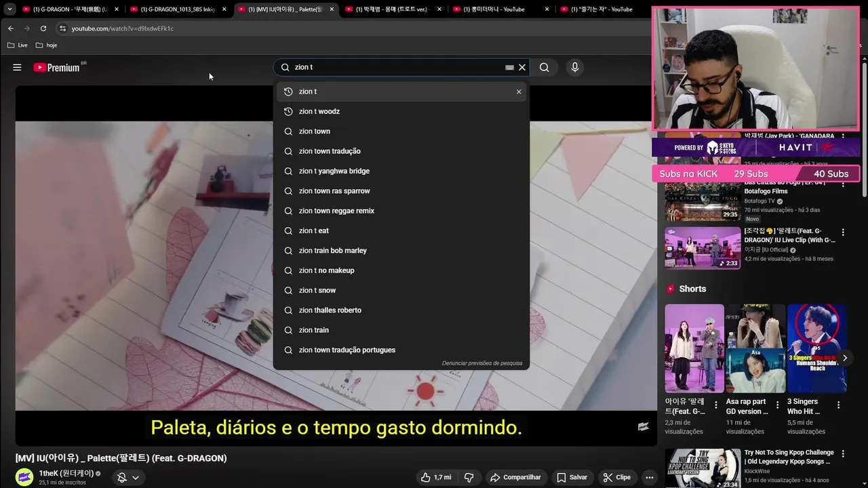Viewport: 868px width, 488px height.
Task: Select suggestion 'zion town reggae remix'
Action: click(401, 211)
